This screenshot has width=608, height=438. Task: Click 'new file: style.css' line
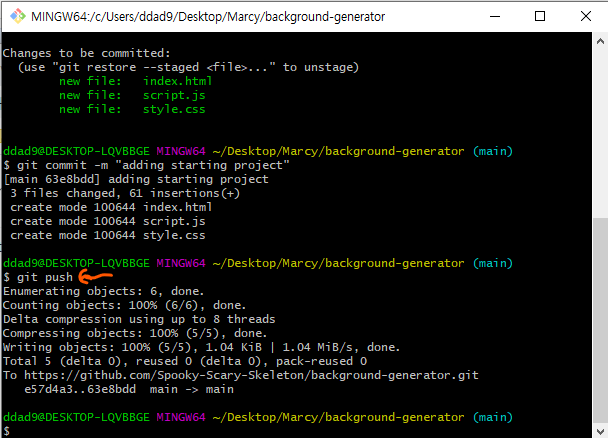coord(132,109)
